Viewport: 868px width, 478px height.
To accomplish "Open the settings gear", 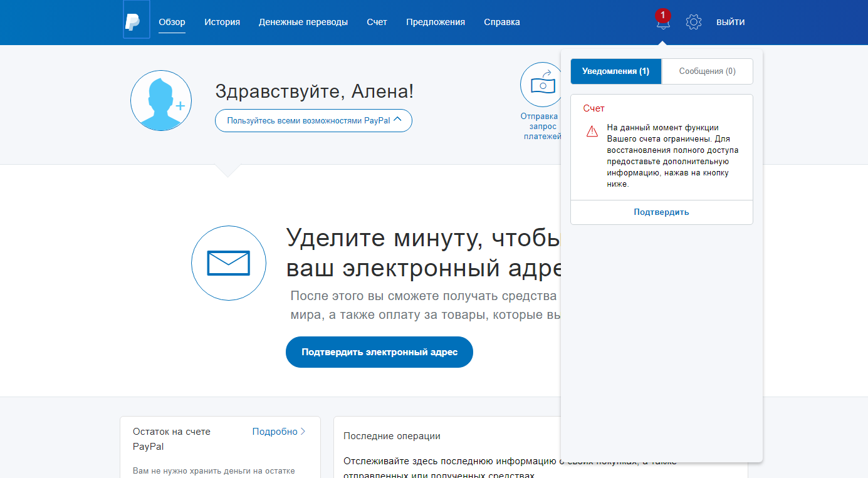I will point(694,21).
